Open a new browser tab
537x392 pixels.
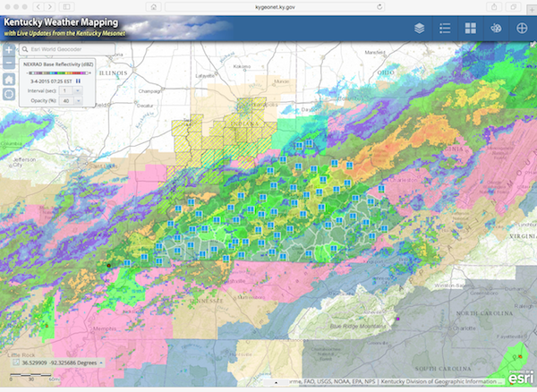pyautogui.click(x=532, y=10)
